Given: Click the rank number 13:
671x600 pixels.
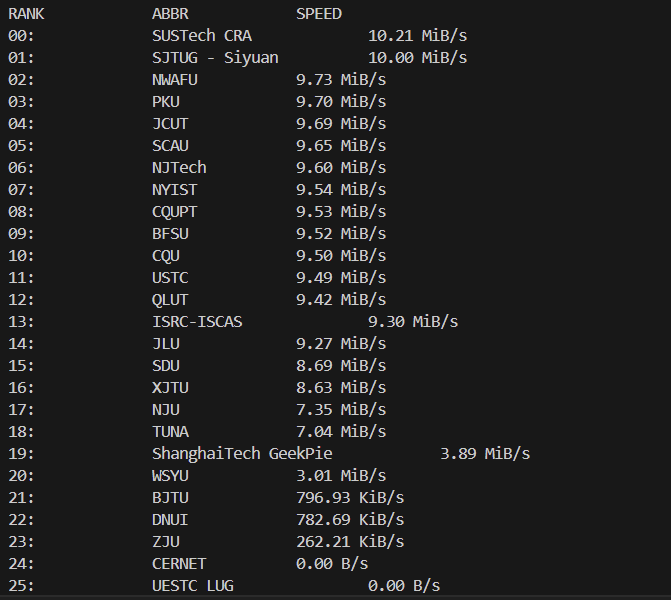Looking at the screenshot, I should click(21, 322).
